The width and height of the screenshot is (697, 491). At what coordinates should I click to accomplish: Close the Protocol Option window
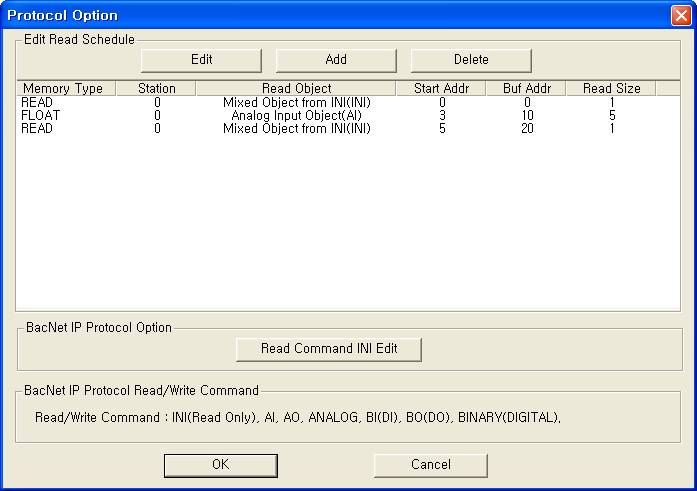tap(681, 15)
